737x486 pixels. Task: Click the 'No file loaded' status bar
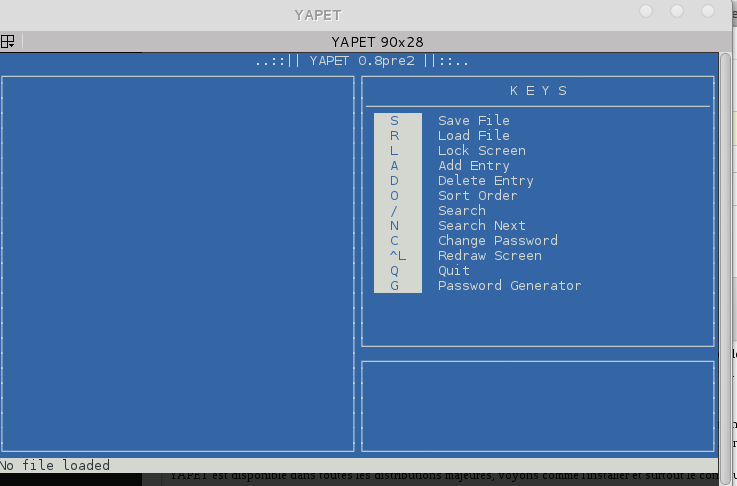tap(359, 465)
